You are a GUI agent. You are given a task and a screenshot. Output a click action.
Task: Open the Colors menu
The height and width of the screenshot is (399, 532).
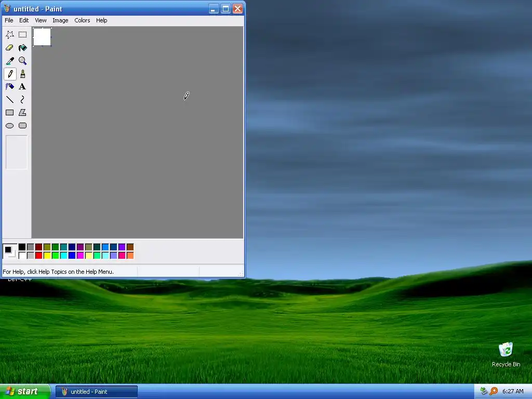click(82, 20)
